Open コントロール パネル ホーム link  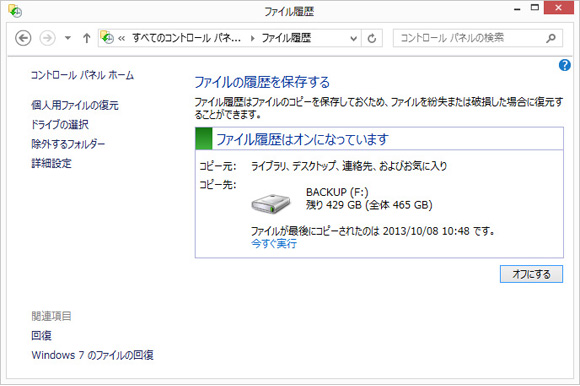coord(82,75)
